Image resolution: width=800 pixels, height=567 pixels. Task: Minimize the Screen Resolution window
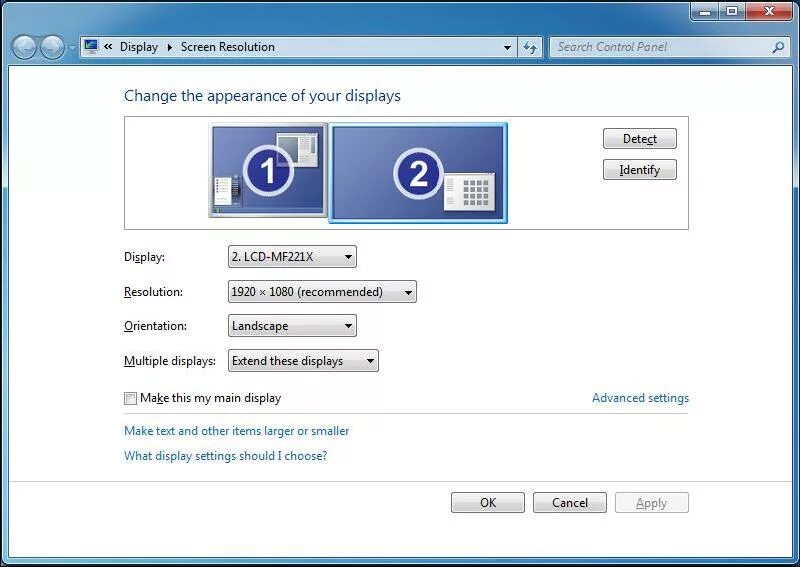705,11
